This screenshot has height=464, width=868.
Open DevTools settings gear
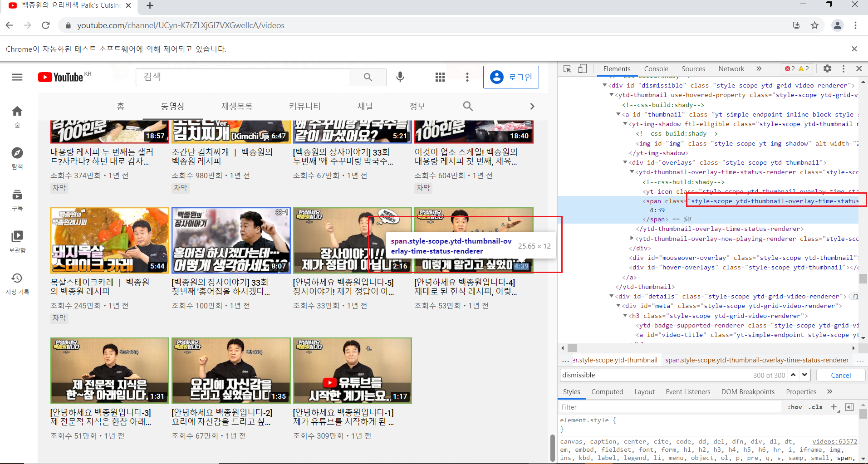click(827, 68)
